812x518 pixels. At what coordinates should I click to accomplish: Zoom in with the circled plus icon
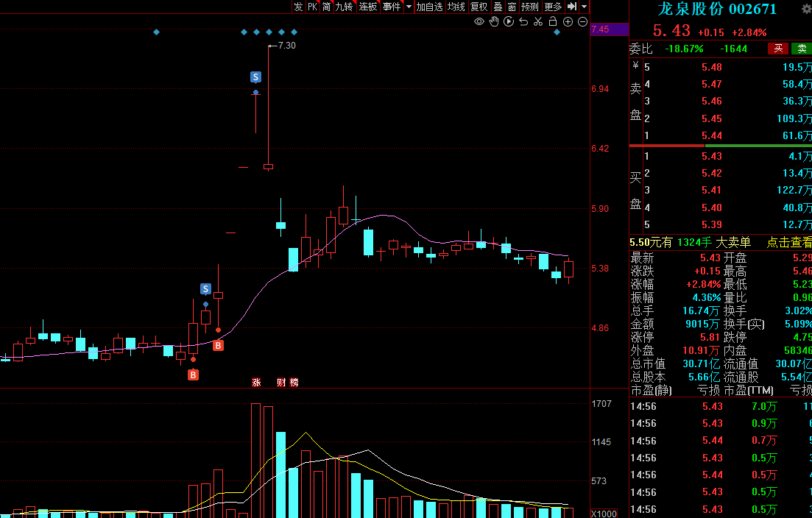pyautogui.click(x=568, y=22)
